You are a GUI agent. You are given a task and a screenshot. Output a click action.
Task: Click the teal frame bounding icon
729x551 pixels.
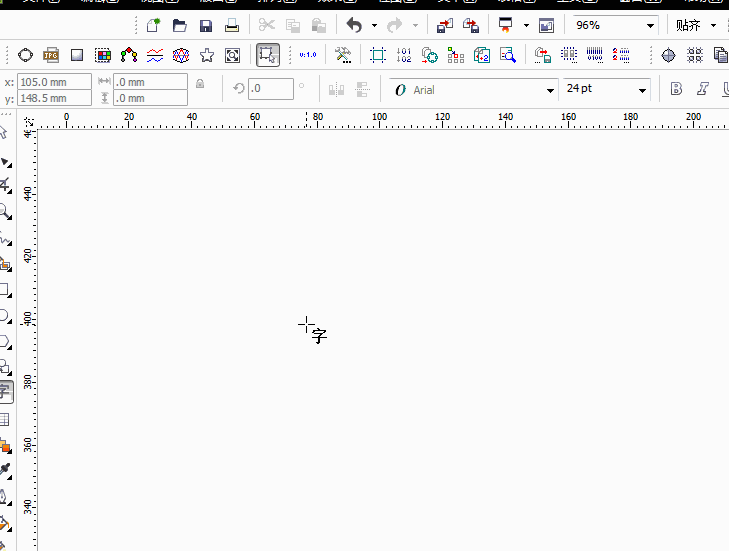[378, 55]
